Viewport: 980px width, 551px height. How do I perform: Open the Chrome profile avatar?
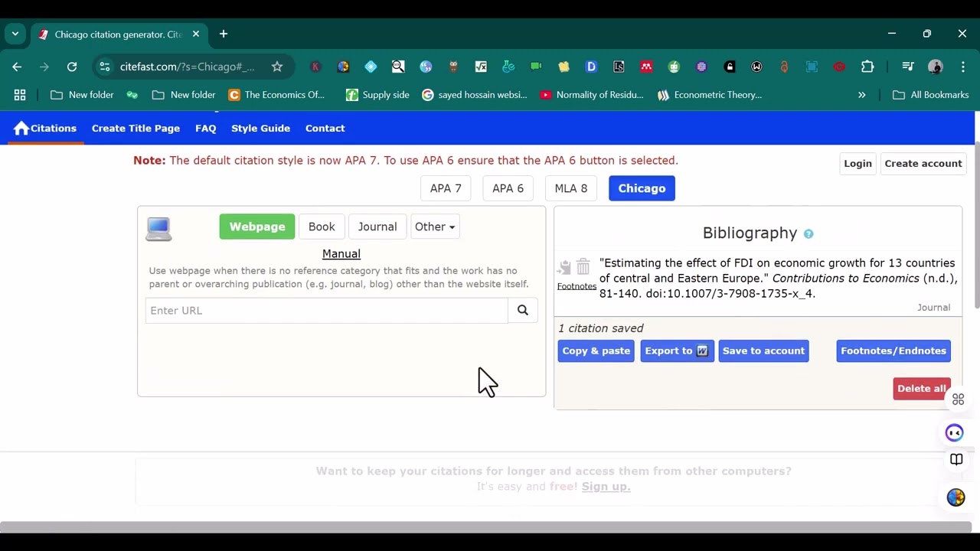coord(936,67)
